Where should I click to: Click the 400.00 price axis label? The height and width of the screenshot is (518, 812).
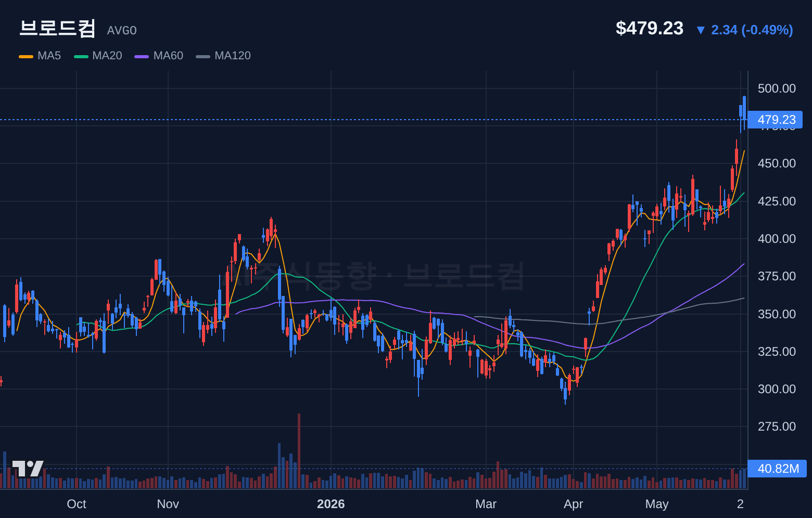777,239
